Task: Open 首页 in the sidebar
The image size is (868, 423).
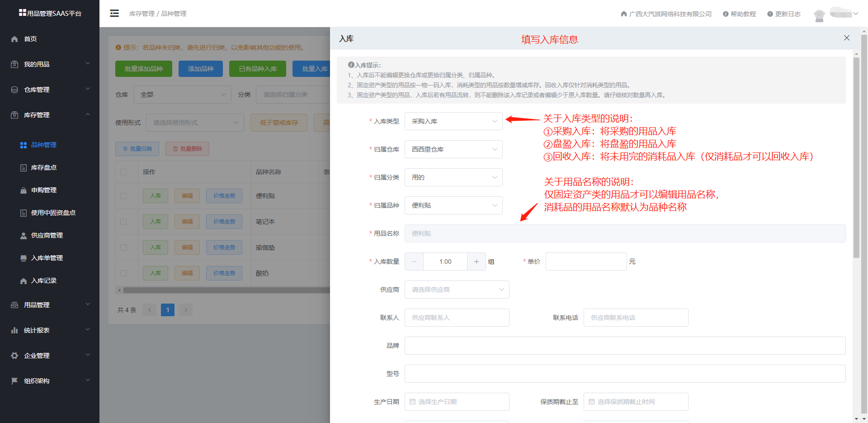Action: pos(50,39)
